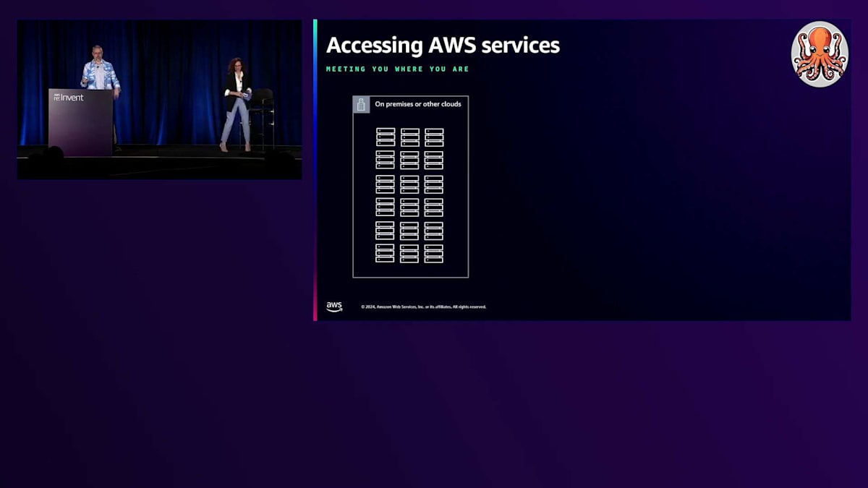Click the "Accessing AWS services" slide title

[443, 45]
